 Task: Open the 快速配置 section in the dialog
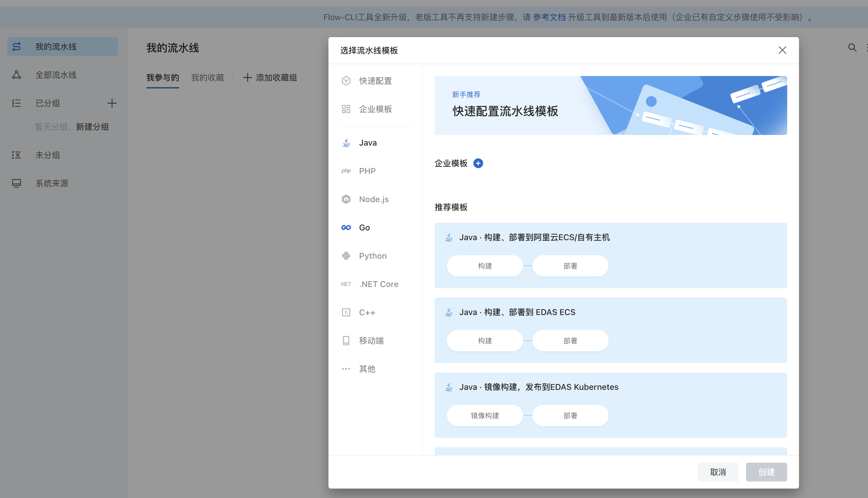[x=375, y=81]
